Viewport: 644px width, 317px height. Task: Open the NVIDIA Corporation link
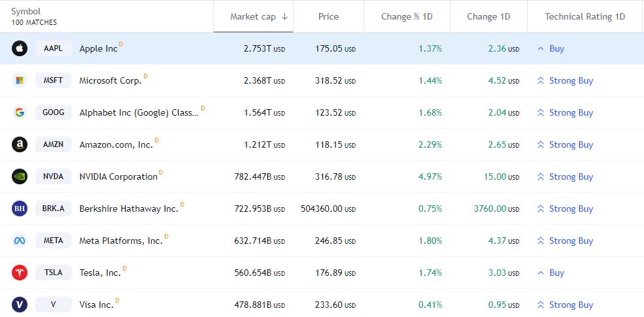point(118,177)
